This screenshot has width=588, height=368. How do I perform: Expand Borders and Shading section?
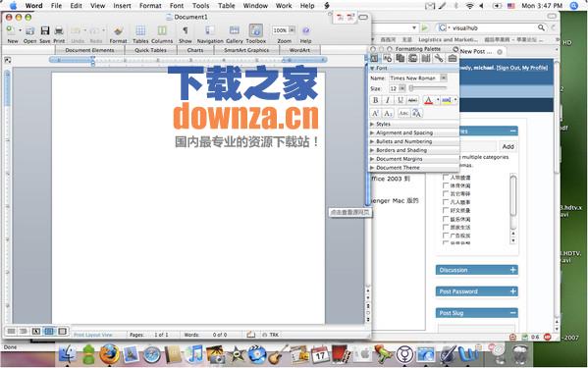point(414,150)
